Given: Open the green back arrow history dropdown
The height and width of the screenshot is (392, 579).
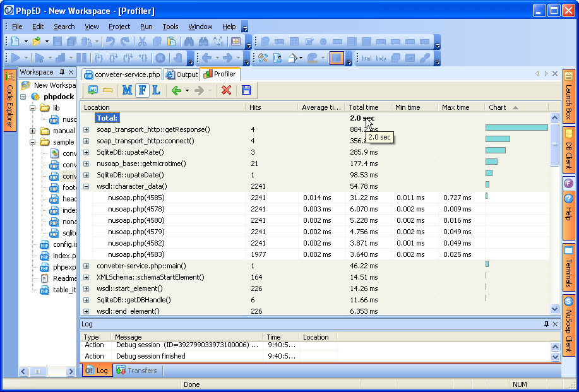Looking at the screenshot, I should coord(187,90).
